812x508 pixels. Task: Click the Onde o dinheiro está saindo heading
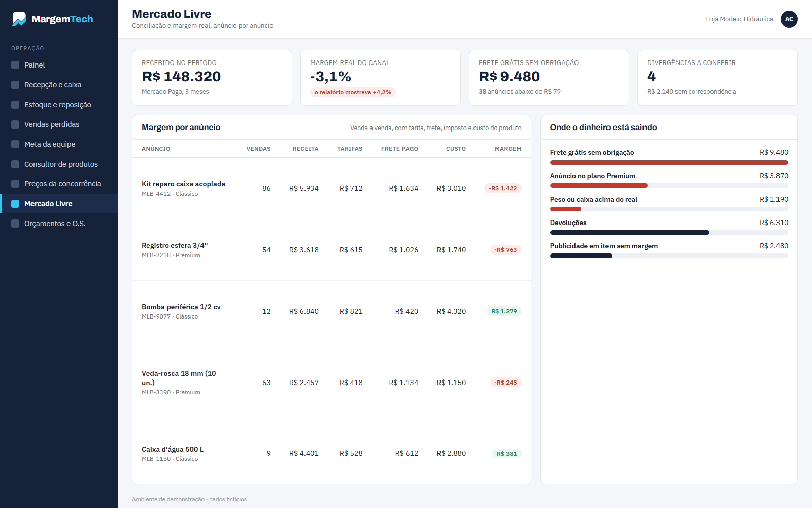[x=603, y=128]
